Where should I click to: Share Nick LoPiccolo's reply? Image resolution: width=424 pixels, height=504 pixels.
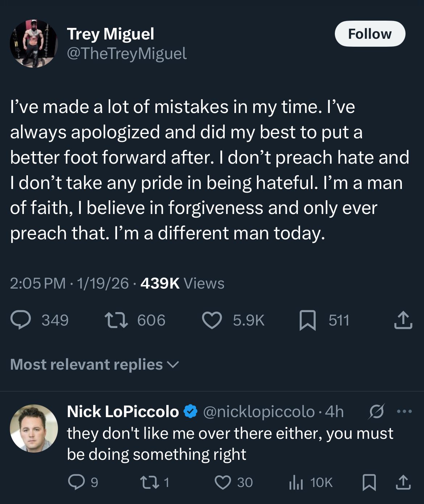pos(403,482)
